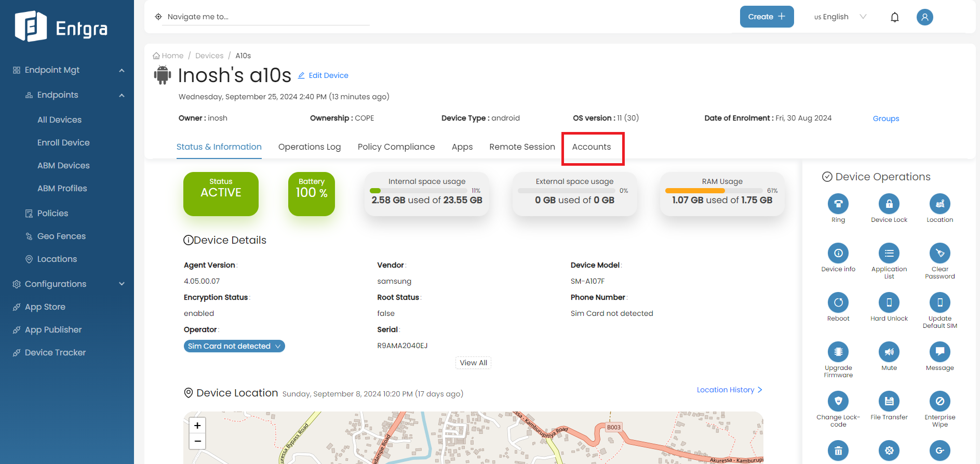Click the RAM Usage progress bar

714,191
